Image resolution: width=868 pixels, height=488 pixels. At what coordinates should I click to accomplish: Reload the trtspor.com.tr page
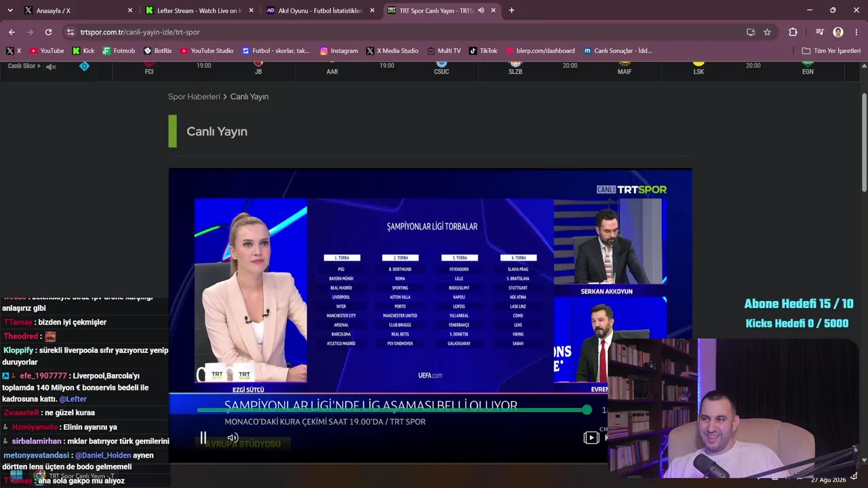(48, 32)
